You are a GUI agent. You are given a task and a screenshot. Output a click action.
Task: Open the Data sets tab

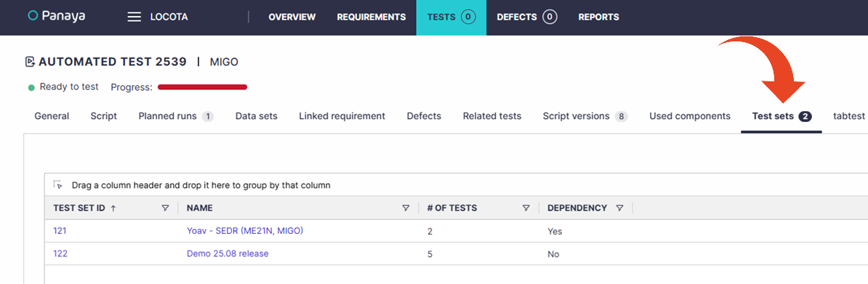coord(257,116)
